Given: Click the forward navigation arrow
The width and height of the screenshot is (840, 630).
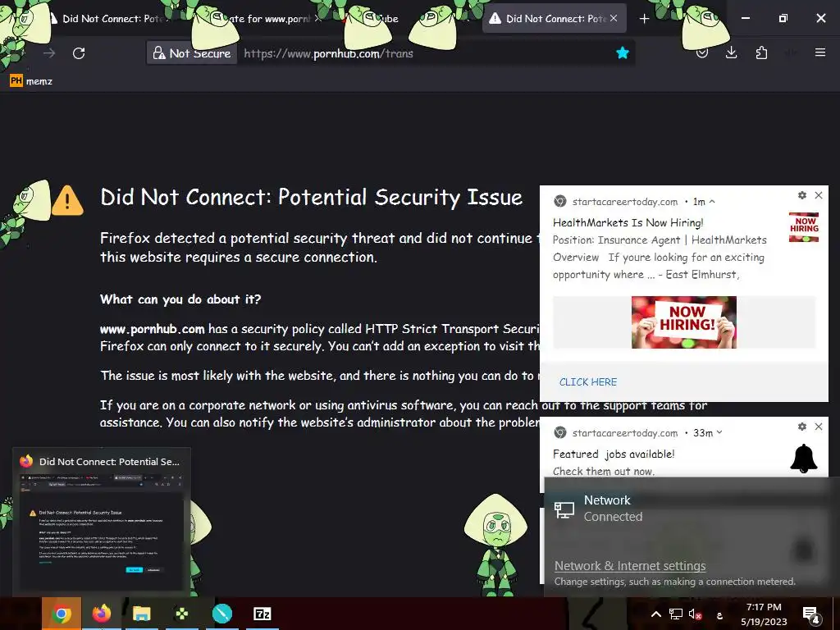Looking at the screenshot, I should coord(49,53).
